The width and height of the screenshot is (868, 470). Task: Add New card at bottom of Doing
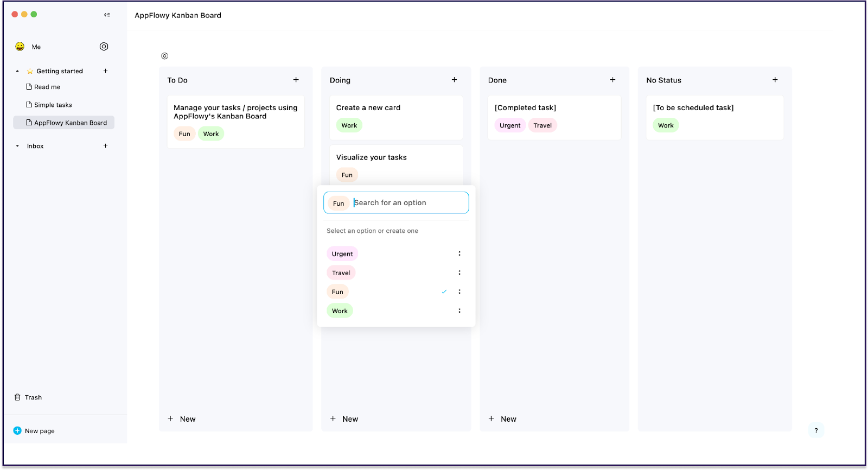coord(344,418)
